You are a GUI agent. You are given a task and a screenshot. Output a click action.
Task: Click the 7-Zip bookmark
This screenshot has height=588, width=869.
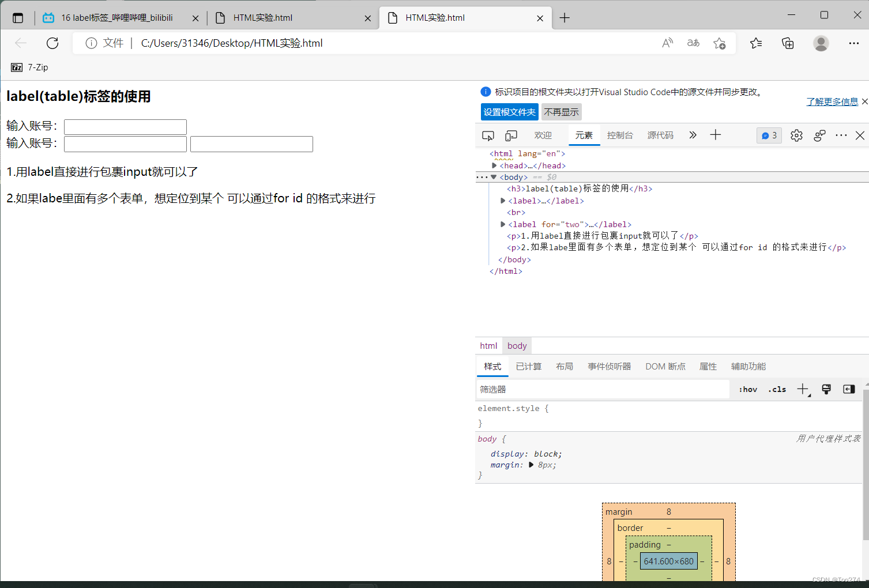coord(30,67)
